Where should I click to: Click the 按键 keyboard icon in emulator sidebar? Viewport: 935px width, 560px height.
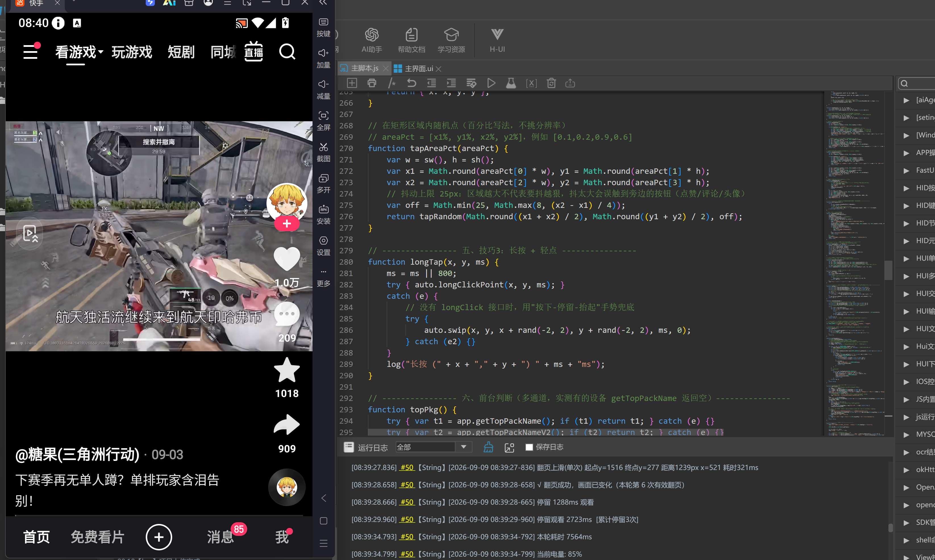click(324, 28)
